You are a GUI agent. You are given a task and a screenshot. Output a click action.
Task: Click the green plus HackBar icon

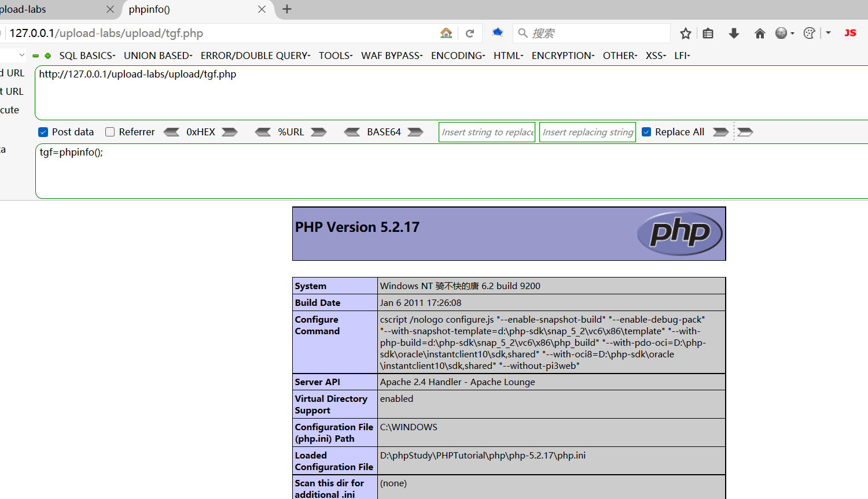48,56
